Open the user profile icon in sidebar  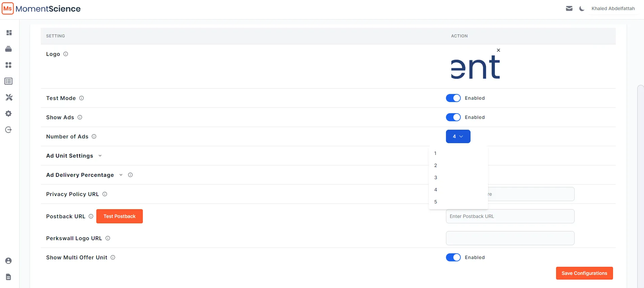[x=9, y=261]
